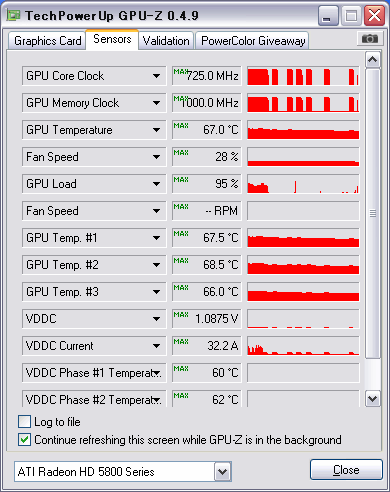390x492 pixels.
Task: Minimize the GPU-Z window
Action: click(328, 15)
